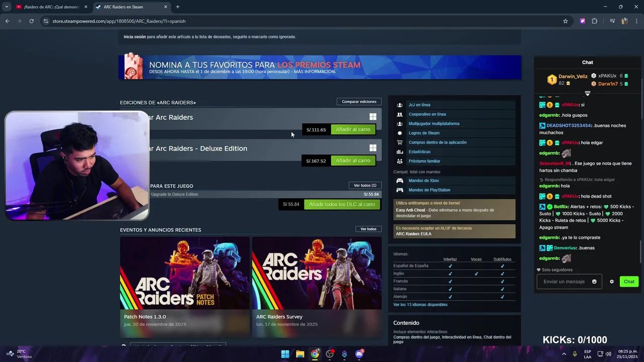
Task: Click Compras dentro de la aplicación link
Action: pyautogui.click(x=437, y=142)
